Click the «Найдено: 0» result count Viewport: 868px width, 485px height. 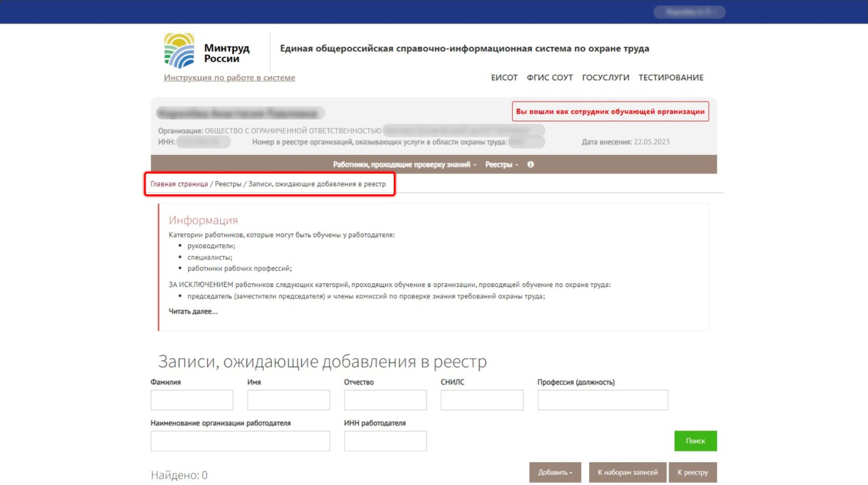pyautogui.click(x=179, y=476)
